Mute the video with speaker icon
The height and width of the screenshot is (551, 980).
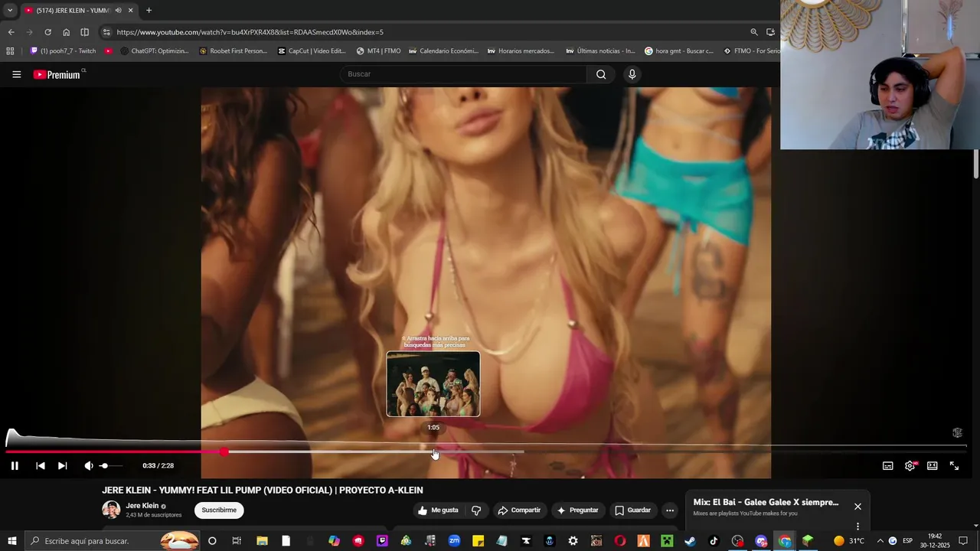click(88, 465)
